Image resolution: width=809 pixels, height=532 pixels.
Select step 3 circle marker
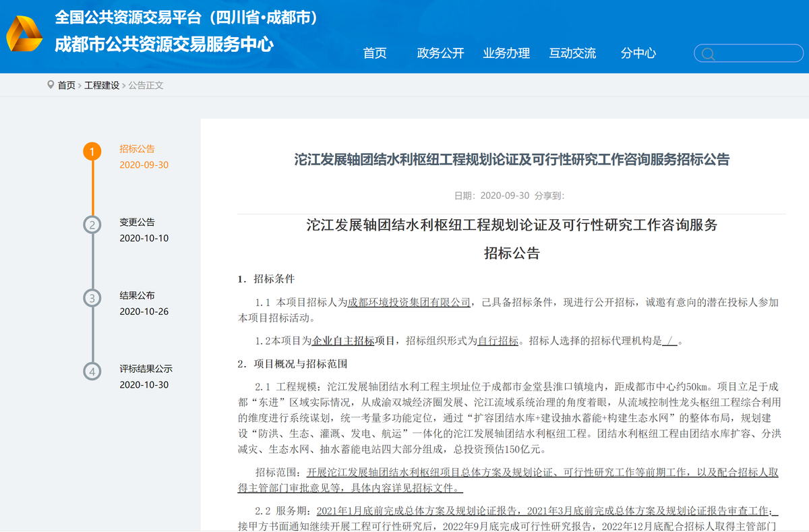pyautogui.click(x=92, y=298)
